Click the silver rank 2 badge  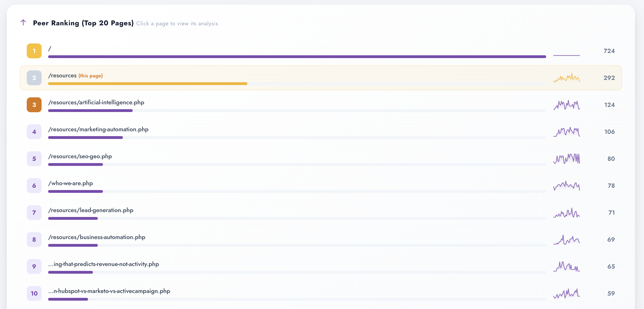pos(34,78)
